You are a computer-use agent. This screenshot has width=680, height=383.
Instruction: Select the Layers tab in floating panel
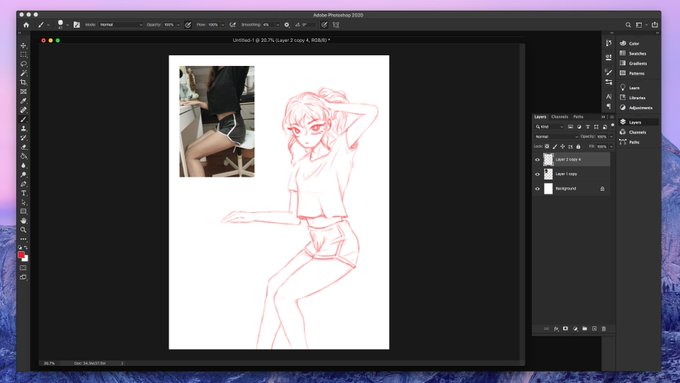(540, 117)
